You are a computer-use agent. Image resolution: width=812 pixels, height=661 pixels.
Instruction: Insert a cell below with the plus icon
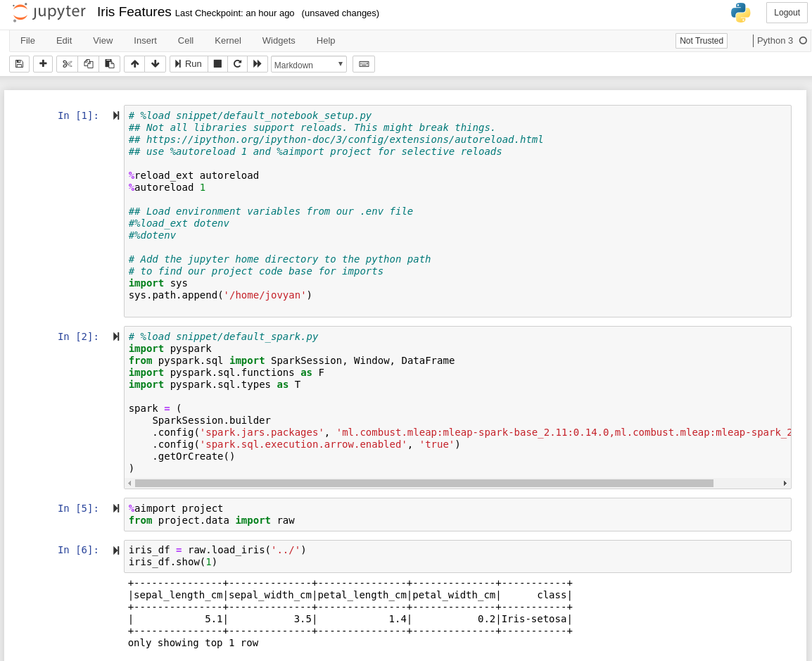click(43, 64)
